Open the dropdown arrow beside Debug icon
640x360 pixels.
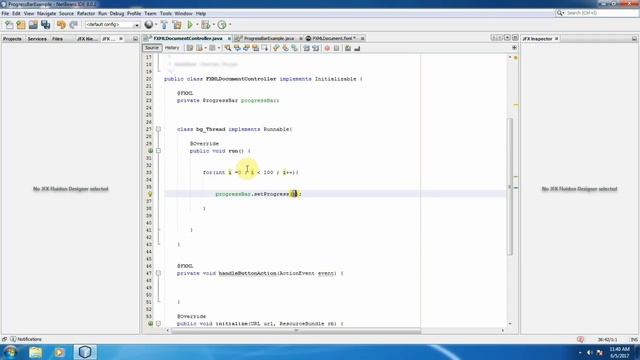[213, 25]
